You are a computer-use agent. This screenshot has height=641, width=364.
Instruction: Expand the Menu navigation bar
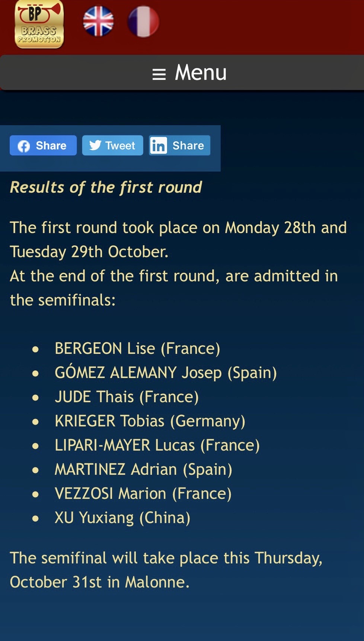click(x=182, y=73)
